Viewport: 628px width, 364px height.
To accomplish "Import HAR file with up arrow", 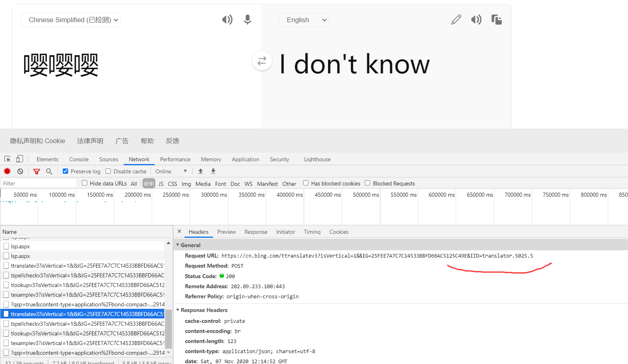I will coord(201,171).
